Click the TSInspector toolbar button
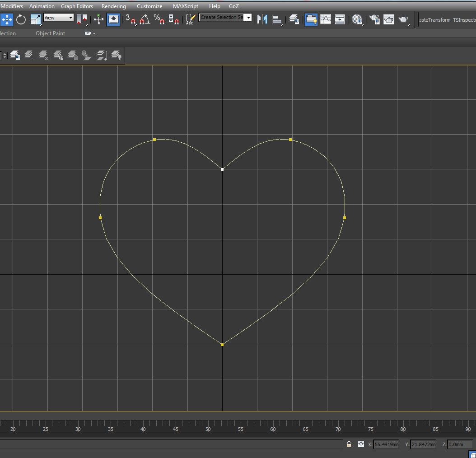Viewport: 476px width, 458px height. click(464, 19)
